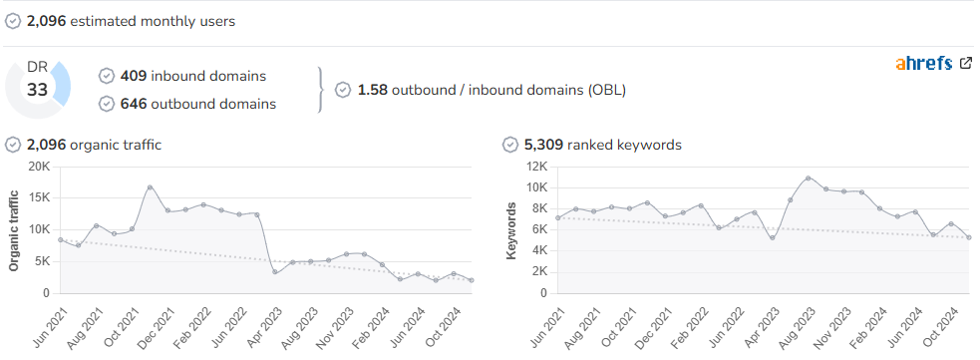The image size is (980, 360).
Task: Open the external link icon next to ahrefs
Action: pyautogui.click(x=966, y=63)
